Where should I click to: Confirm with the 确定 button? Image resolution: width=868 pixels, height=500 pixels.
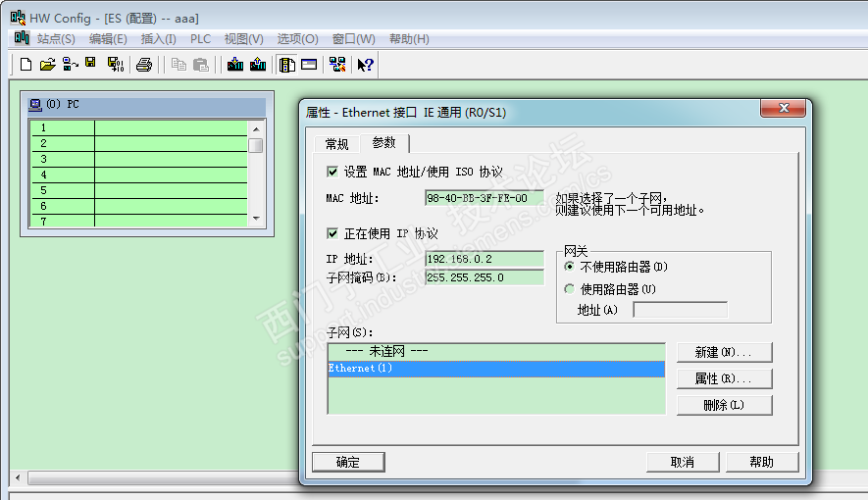click(x=348, y=462)
